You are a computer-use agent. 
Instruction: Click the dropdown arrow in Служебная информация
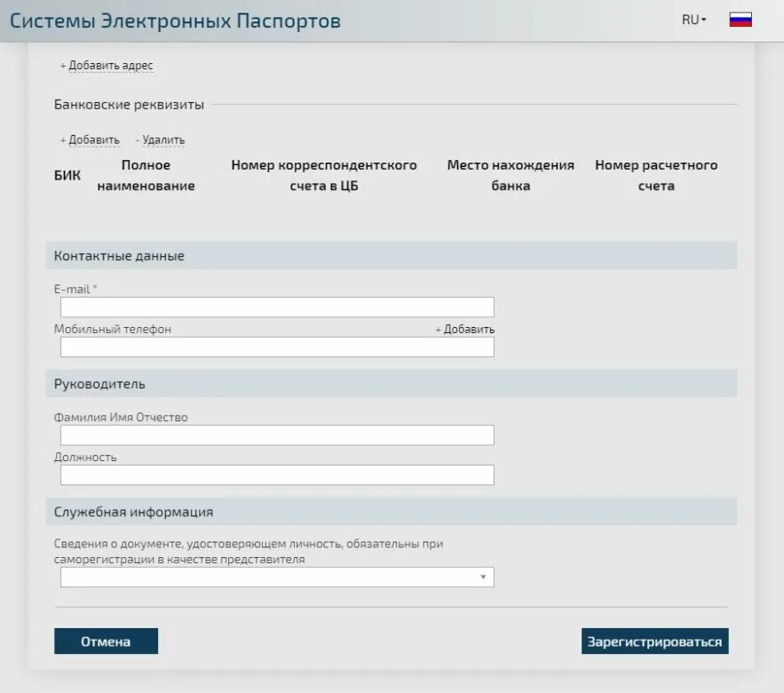pos(483,577)
